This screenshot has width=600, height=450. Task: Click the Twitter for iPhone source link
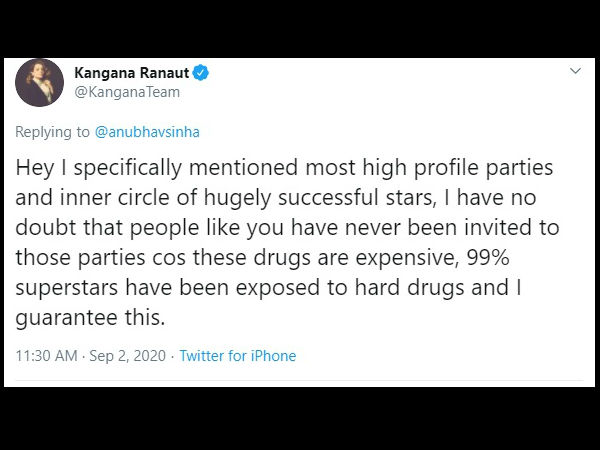coord(238,356)
